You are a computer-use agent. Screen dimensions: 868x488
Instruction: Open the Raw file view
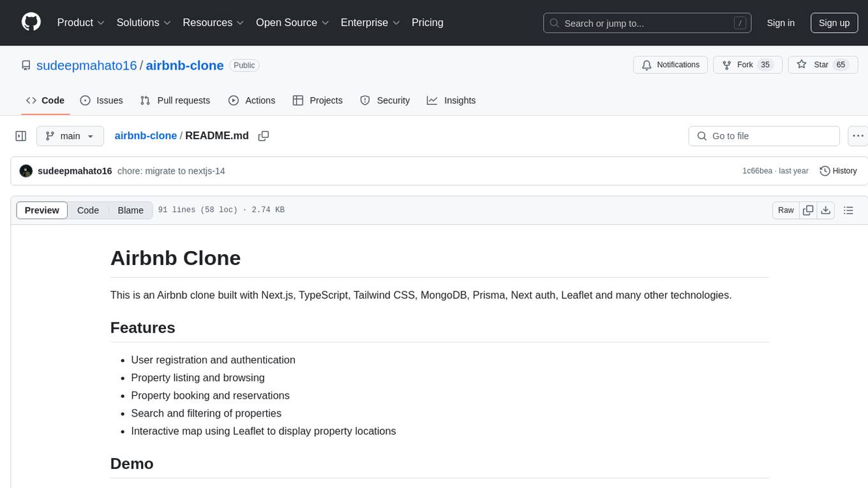tap(786, 210)
